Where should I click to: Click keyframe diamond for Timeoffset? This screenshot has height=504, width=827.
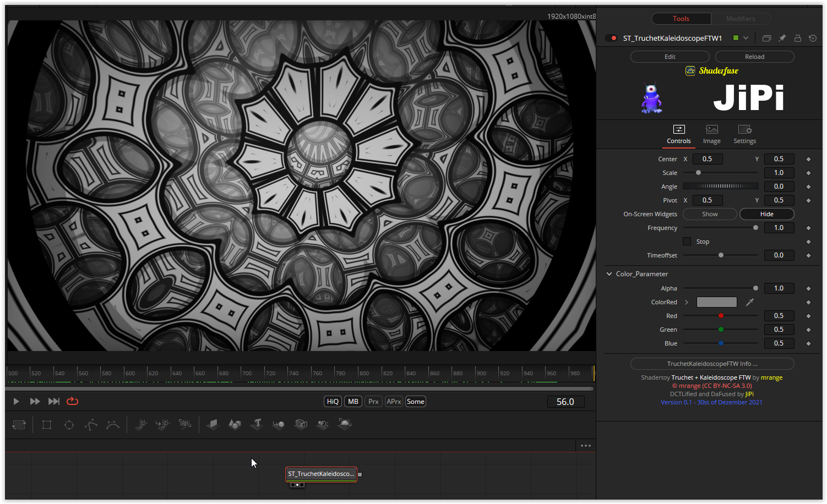coord(808,255)
